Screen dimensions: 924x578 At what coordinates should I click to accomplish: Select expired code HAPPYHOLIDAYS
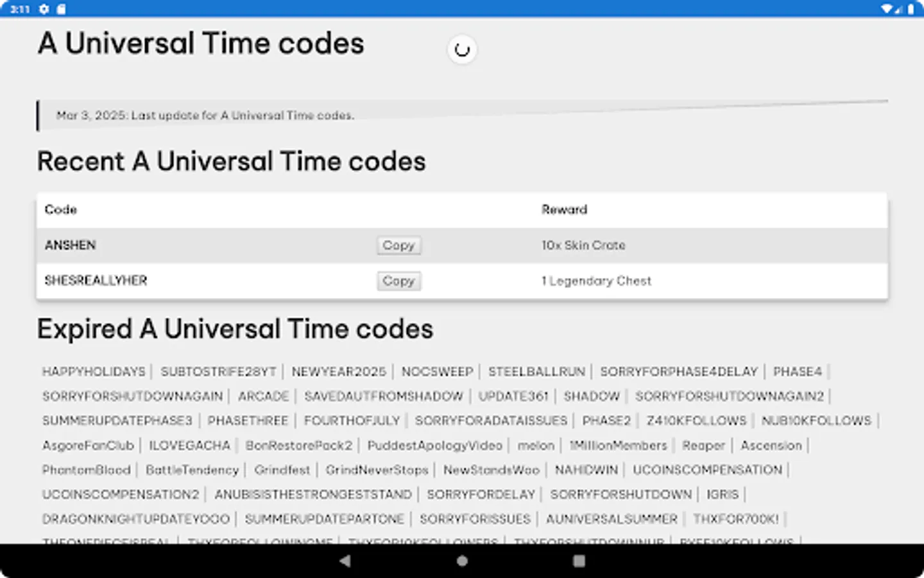(x=94, y=372)
